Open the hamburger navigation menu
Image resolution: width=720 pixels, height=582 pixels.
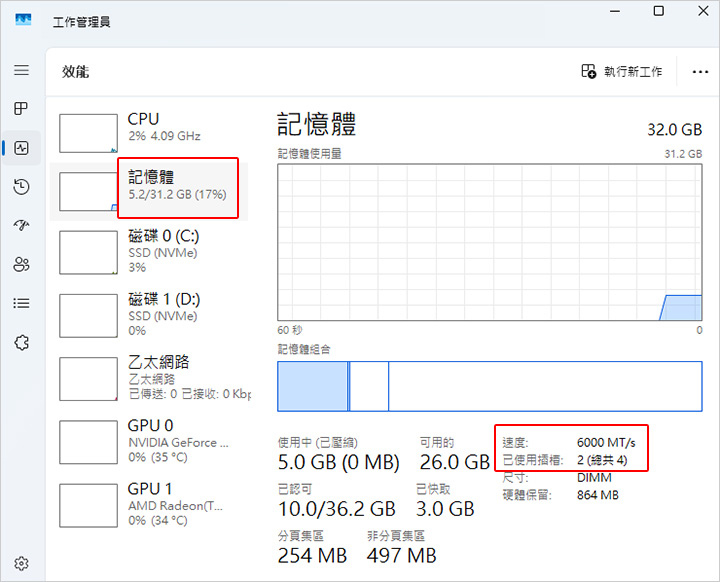tap(21, 70)
